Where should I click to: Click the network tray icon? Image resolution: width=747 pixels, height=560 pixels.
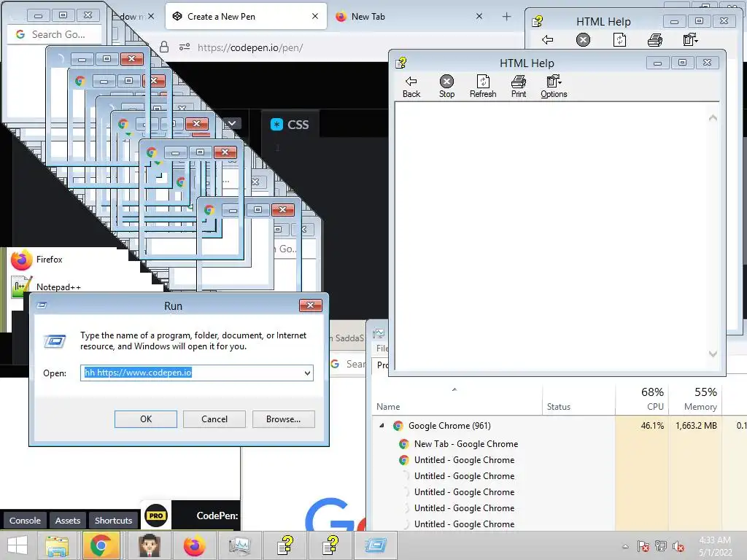pos(661,546)
